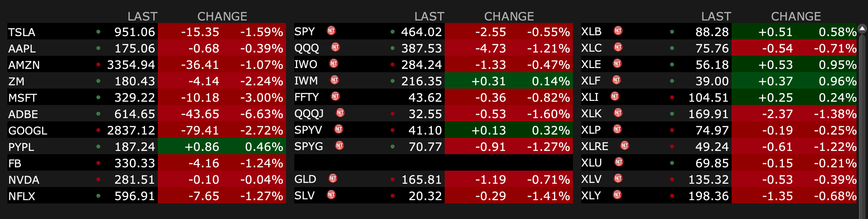
Task: Select the TSLA ticker symbol
Action: tap(22, 32)
